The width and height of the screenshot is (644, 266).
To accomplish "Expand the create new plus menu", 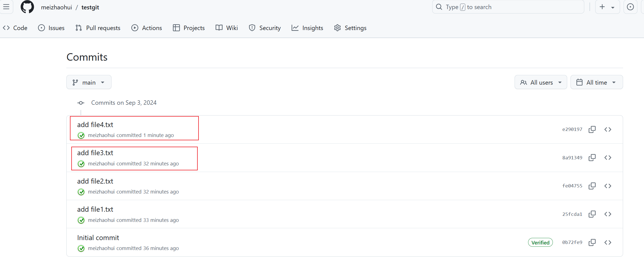I will pyautogui.click(x=607, y=7).
